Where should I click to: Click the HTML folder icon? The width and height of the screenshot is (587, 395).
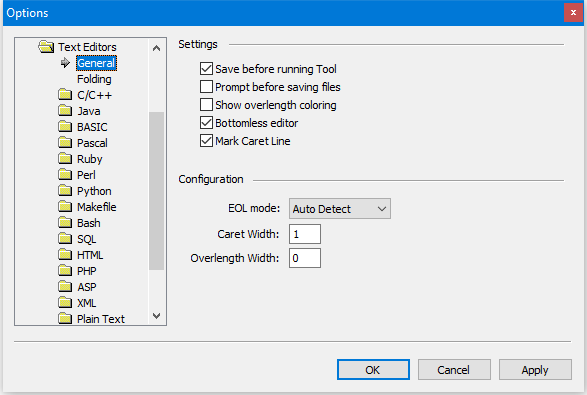point(65,255)
